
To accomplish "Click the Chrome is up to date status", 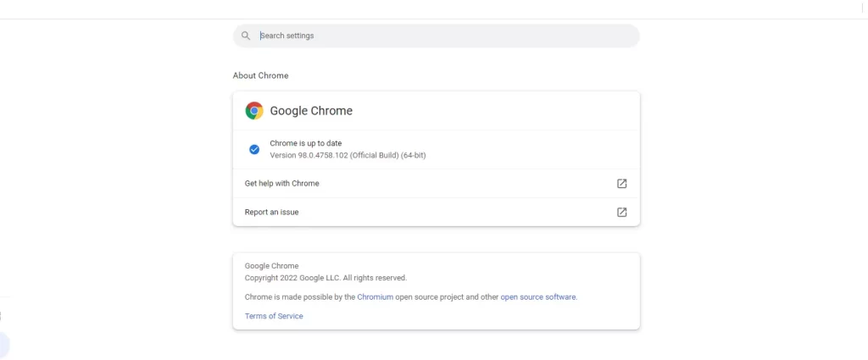I will point(305,143).
